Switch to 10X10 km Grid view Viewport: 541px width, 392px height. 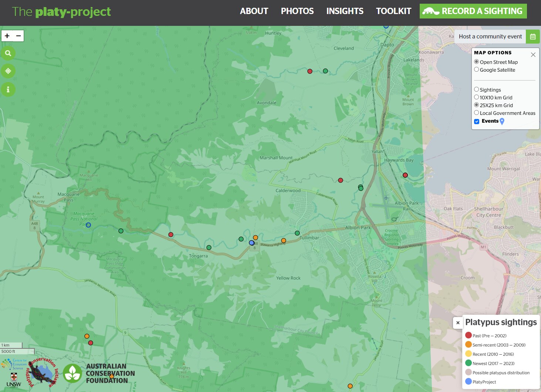click(x=476, y=97)
